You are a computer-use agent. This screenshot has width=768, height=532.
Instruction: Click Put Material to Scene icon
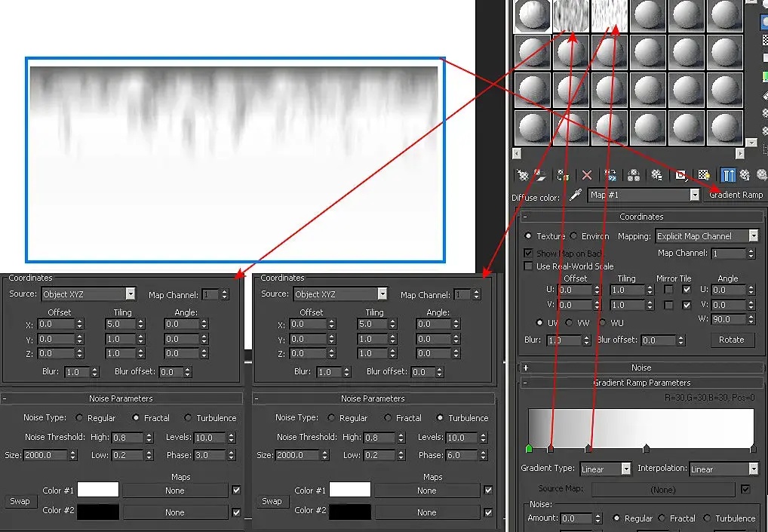coord(540,175)
